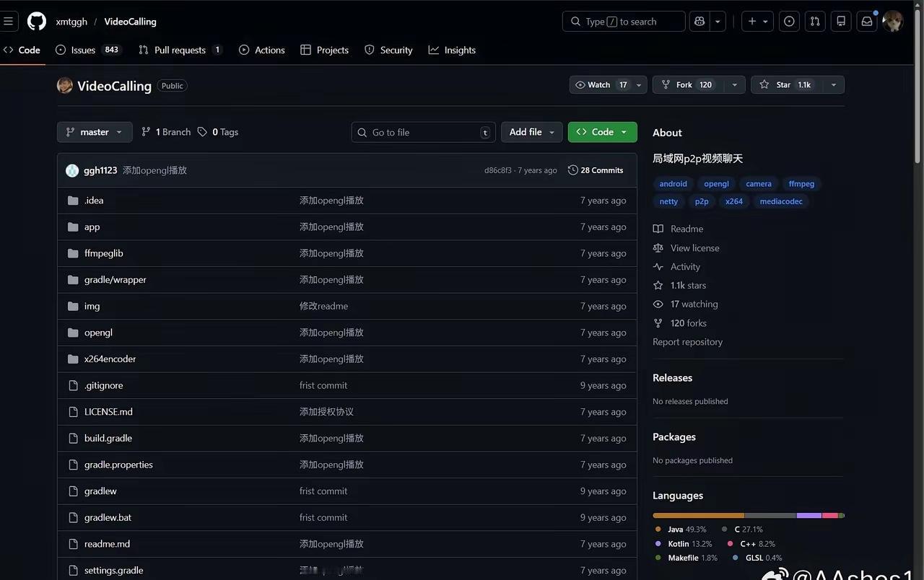Image resolution: width=924 pixels, height=580 pixels.
Task: Click the scale icon next to View license
Action: [x=658, y=247]
